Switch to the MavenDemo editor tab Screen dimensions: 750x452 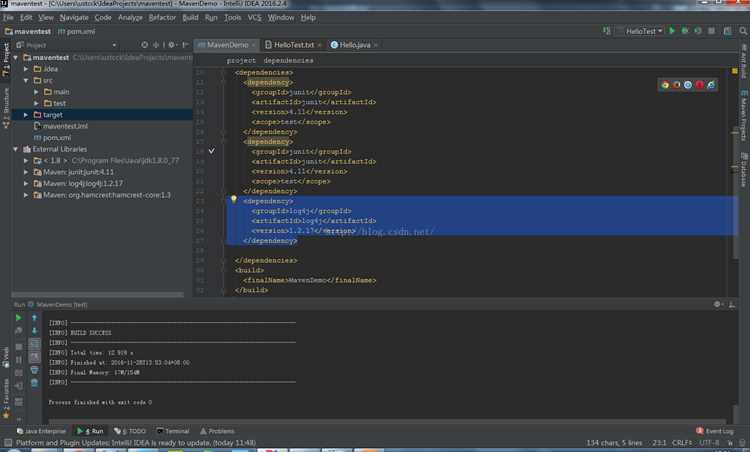pyautogui.click(x=227, y=45)
